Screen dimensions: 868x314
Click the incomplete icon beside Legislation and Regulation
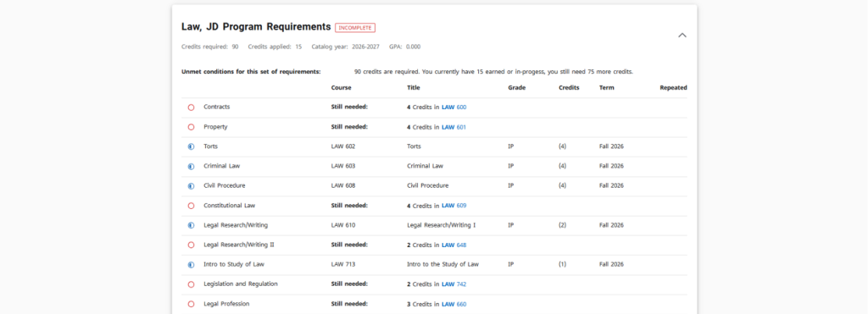click(191, 284)
